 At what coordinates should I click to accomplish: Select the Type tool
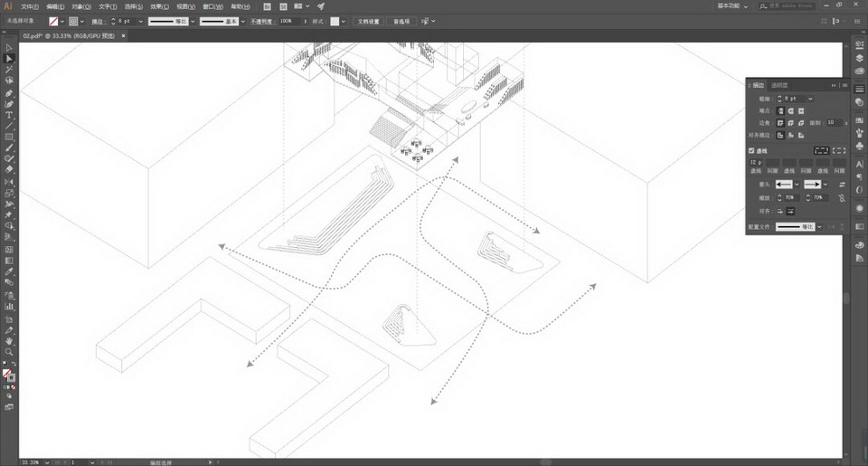pyautogui.click(x=9, y=115)
